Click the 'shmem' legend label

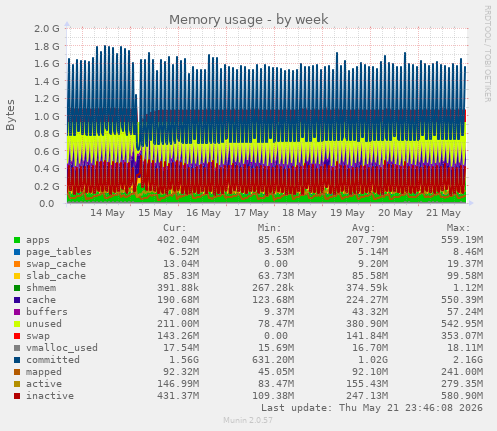point(41,288)
